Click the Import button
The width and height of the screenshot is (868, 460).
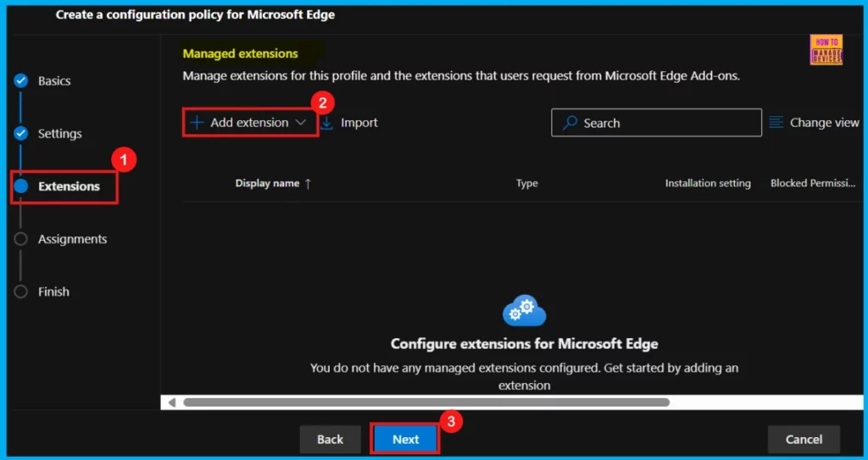tap(349, 123)
